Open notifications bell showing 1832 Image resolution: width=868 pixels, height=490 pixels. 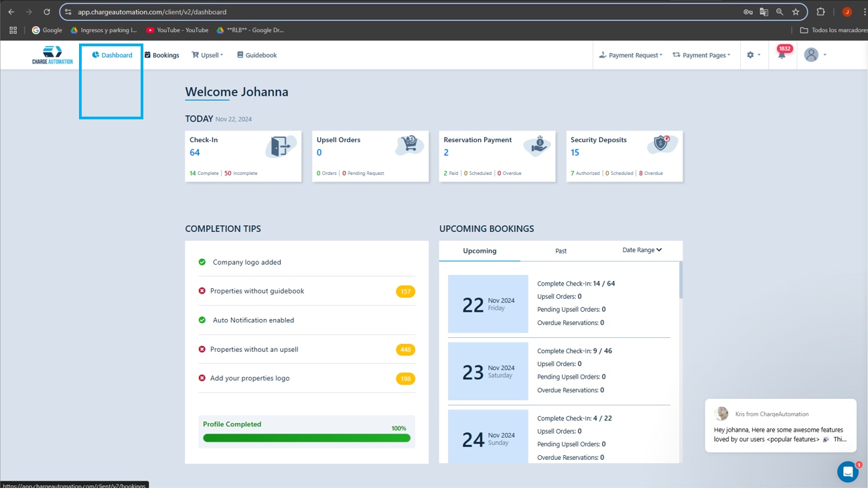click(x=782, y=54)
